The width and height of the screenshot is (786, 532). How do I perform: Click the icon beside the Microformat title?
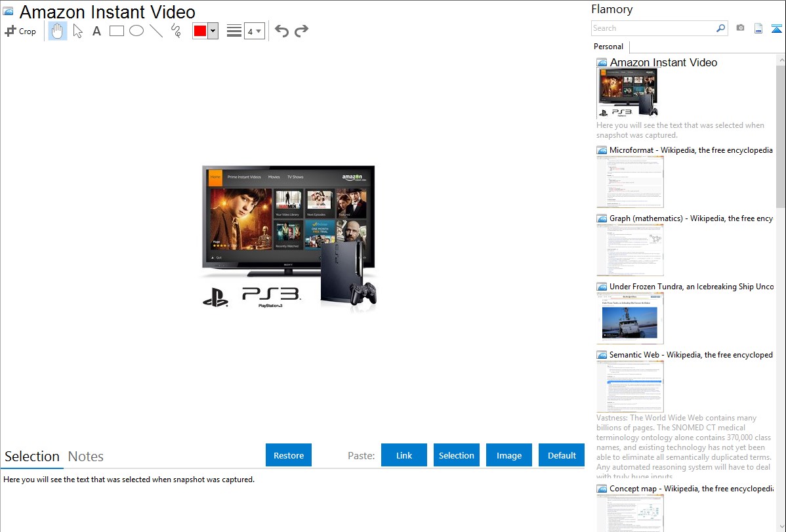tap(602, 150)
